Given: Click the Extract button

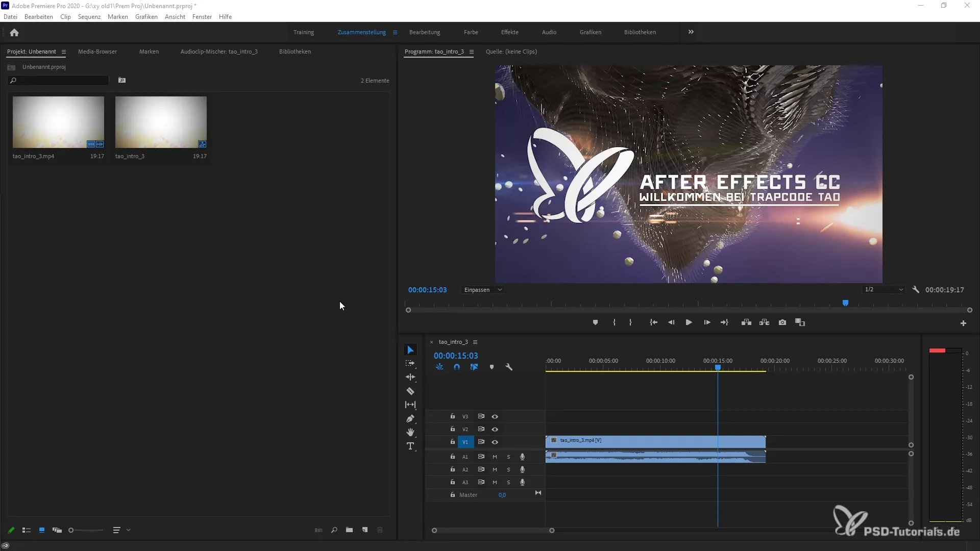Looking at the screenshot, I should 764,322.
